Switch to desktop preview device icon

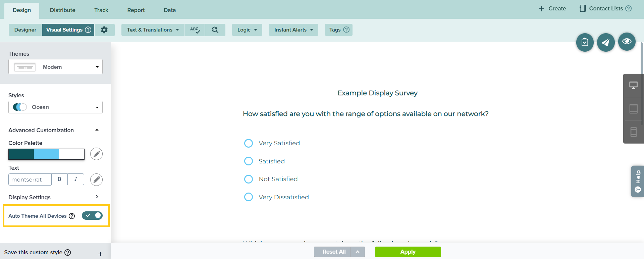[x=633, y=86]
